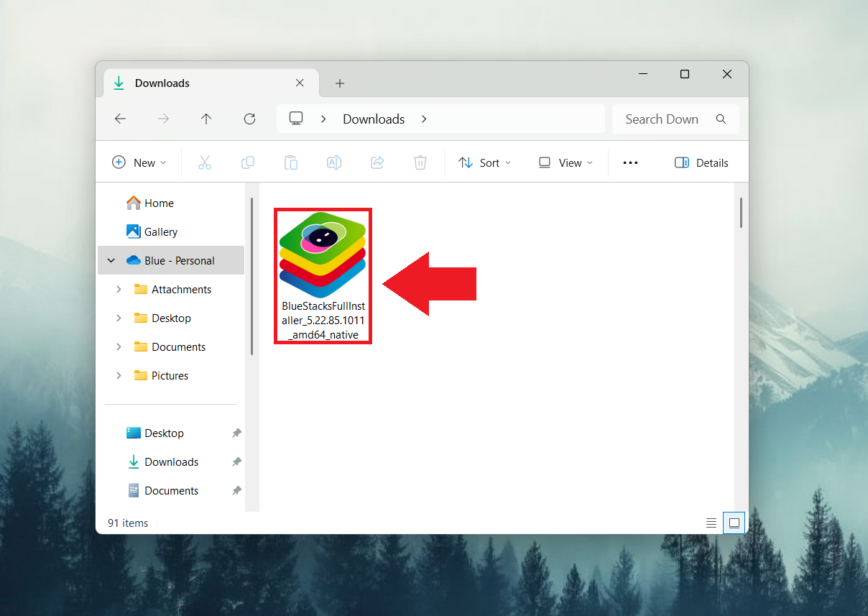The image size is (868, 616).
Task: Switch to details list view
Action: click(x=711, y=523)
